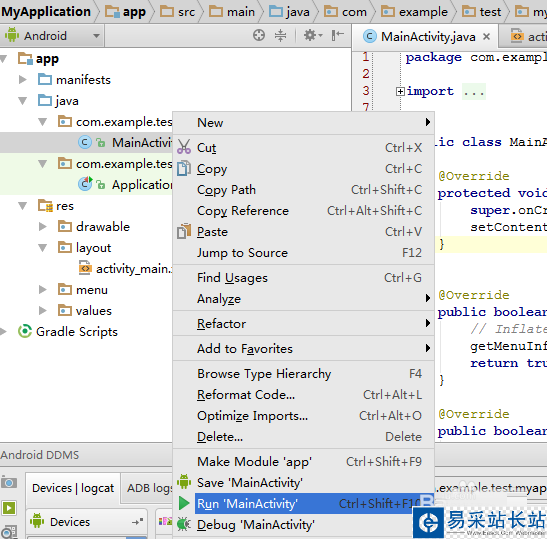Screen dimensions: 547x539
Task: Click the green Run arrow icon in context menu
Action: tap(184, 503)
